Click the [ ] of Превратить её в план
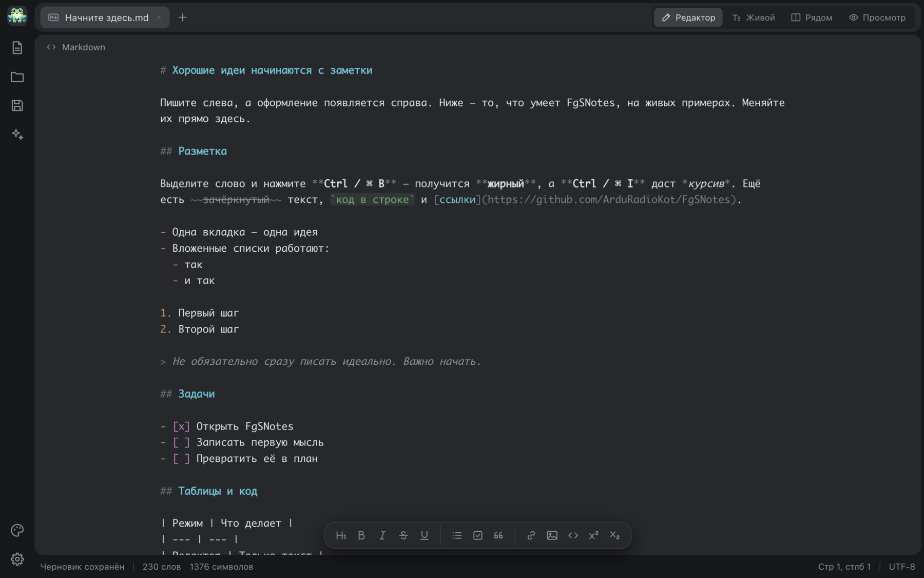 click(181, 459)
